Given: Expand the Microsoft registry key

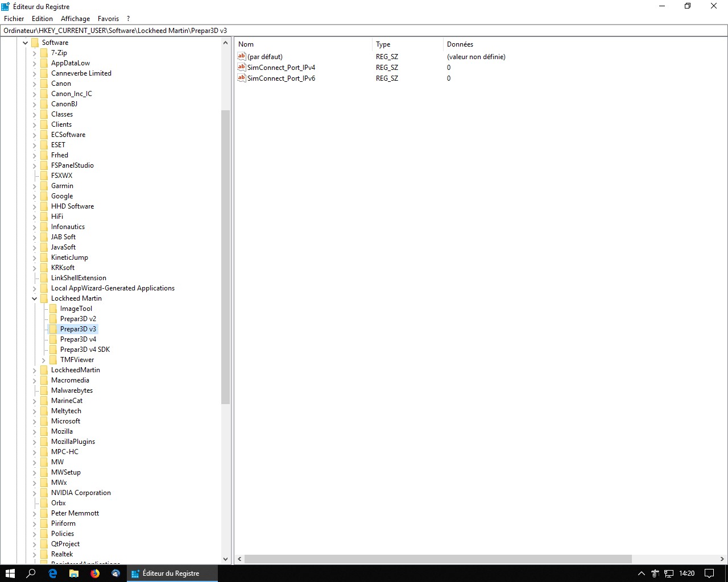Looking at the screenshot, I should [35, 421].
